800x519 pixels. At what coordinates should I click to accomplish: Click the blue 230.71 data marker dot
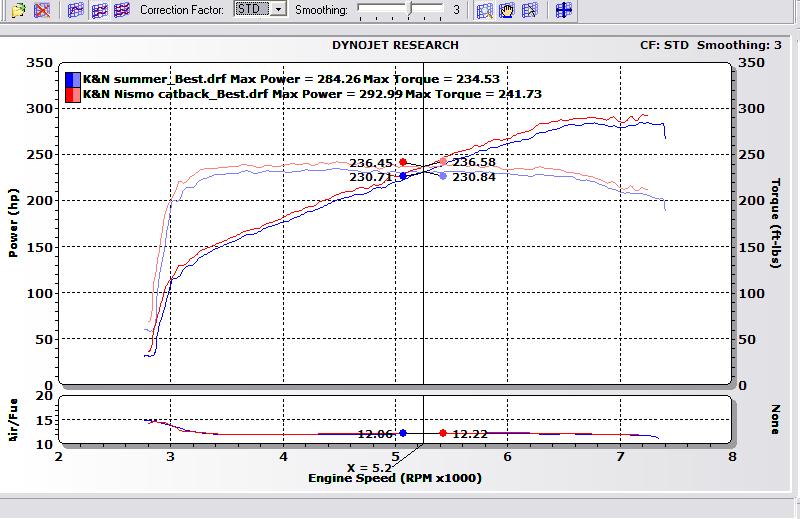[x=403, y=176]
